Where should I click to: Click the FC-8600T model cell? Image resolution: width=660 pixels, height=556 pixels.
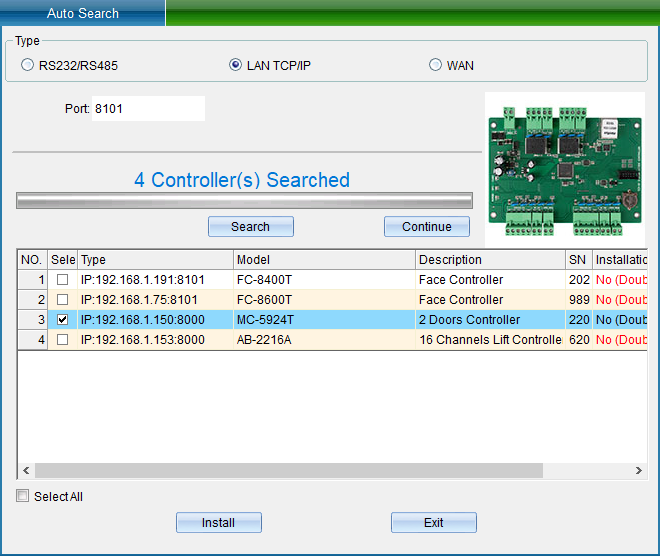[324, 300]
